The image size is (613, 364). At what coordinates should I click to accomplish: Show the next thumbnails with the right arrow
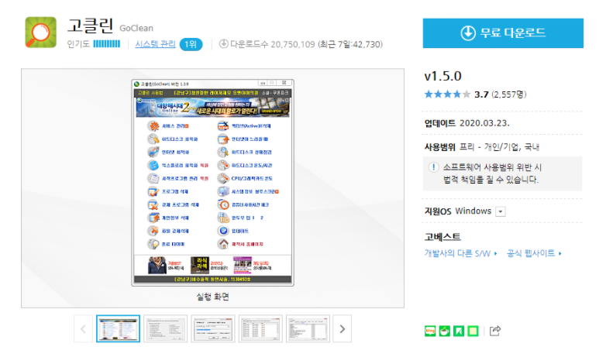[x=342, y=329]
